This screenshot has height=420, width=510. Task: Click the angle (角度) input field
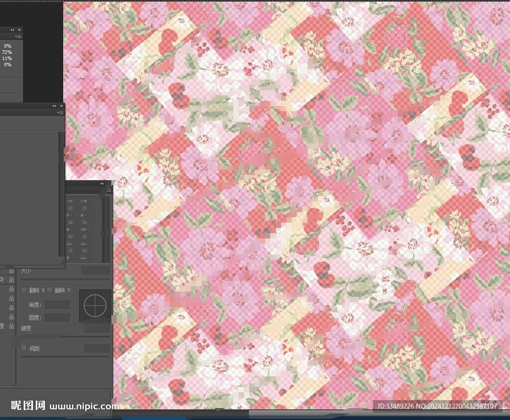click(57, 305)
